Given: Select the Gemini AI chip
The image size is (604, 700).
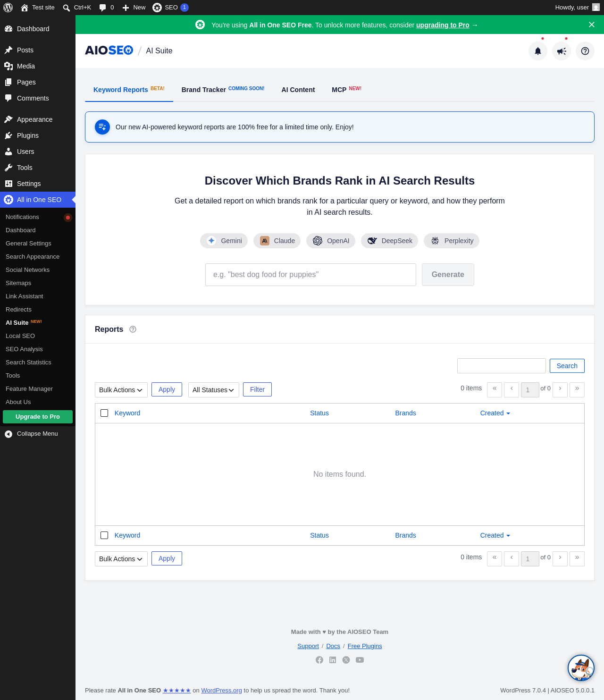Looking at the screenshot, I should [x=224, y=241].
